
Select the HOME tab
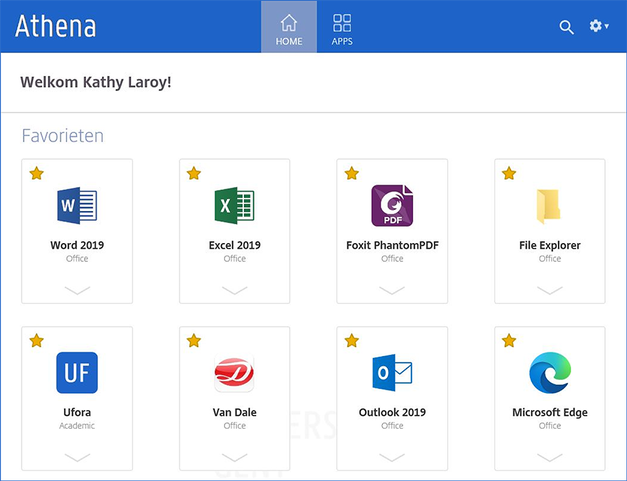pos(289,28)
